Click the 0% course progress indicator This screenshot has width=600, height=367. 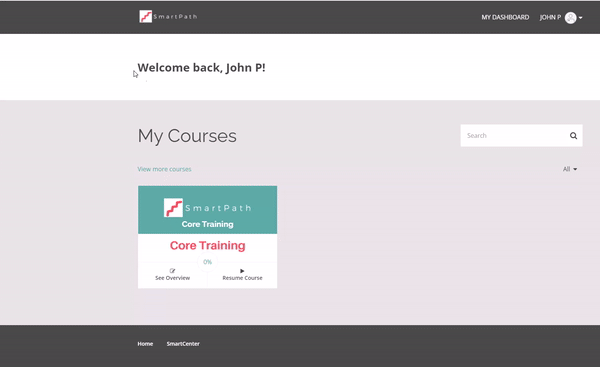207,262
